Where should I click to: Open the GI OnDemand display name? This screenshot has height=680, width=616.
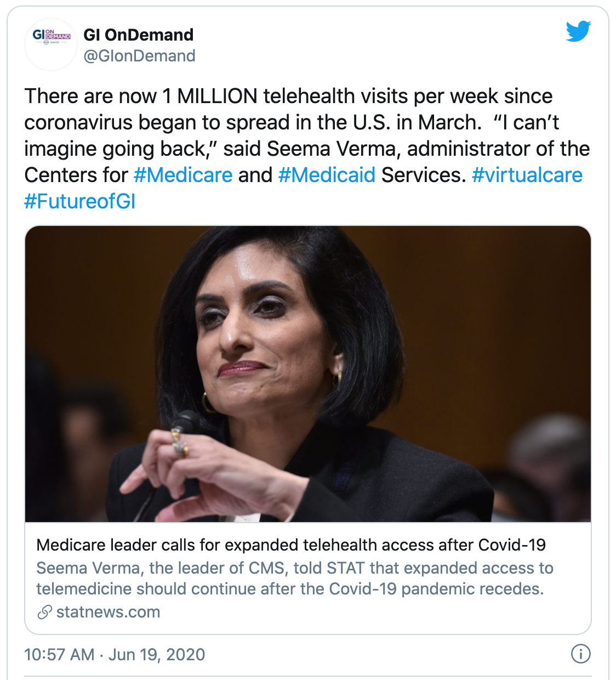tap(138, 35)
